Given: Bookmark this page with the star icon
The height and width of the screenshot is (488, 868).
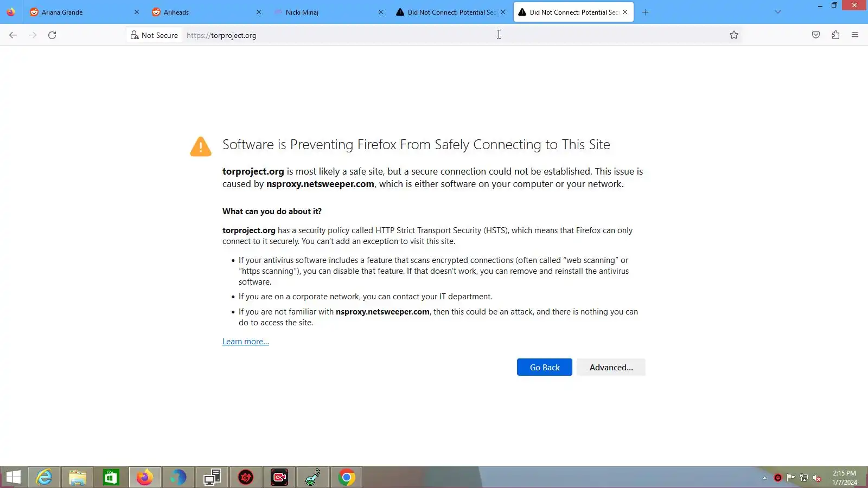Looking at the screenshot, I should (x=734, y=35).
